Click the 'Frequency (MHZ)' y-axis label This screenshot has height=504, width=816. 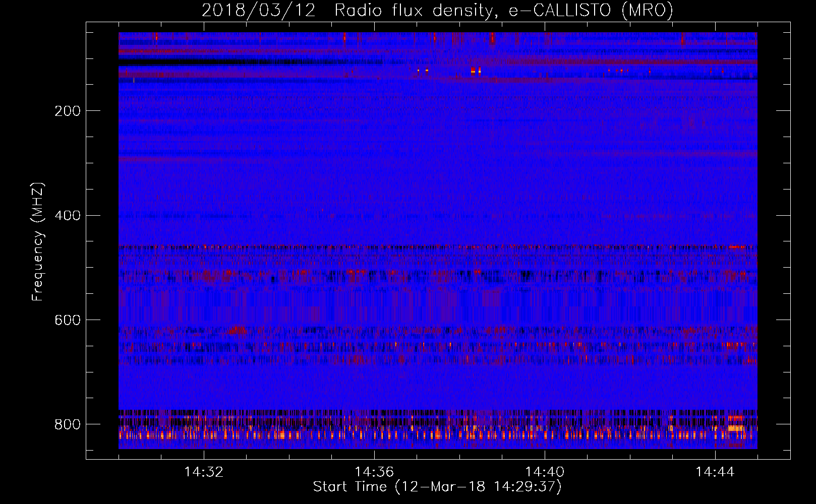tap(38, 241)
